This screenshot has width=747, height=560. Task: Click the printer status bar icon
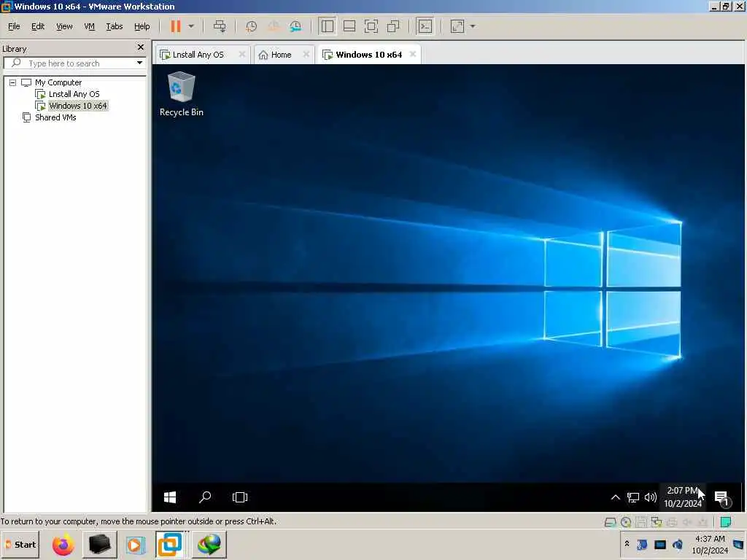point(672,522)
